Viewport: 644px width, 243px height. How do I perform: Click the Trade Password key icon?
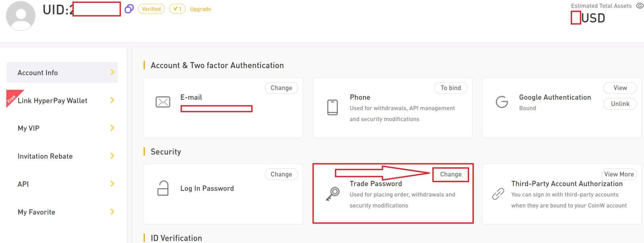332,194
